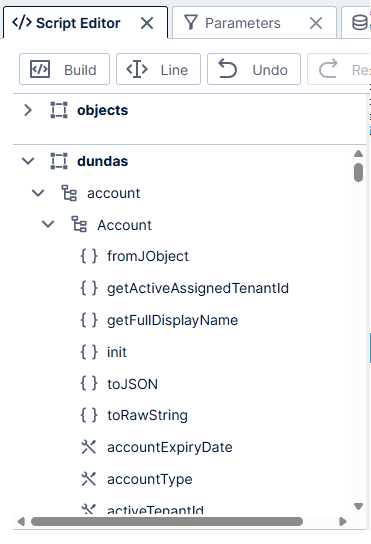The height and width of the screenshot is (544, 371).
Task: Click the property icon beside accountType
Action: pos(88,479)
